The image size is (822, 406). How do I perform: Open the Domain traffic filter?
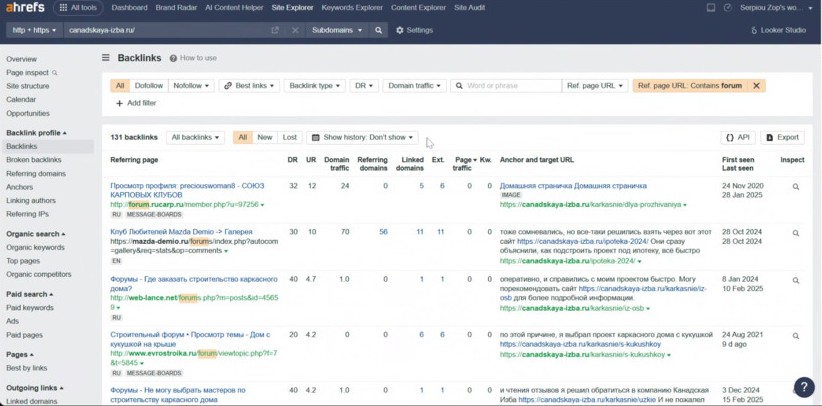coord(414,86)
